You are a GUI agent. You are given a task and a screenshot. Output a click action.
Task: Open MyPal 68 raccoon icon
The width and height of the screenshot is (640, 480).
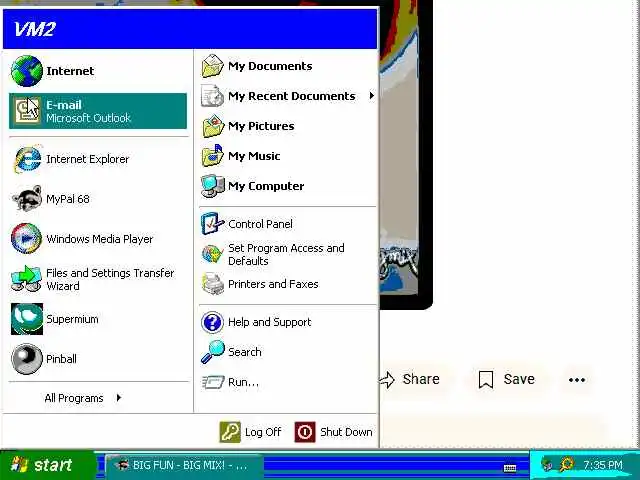click(27, 199)
